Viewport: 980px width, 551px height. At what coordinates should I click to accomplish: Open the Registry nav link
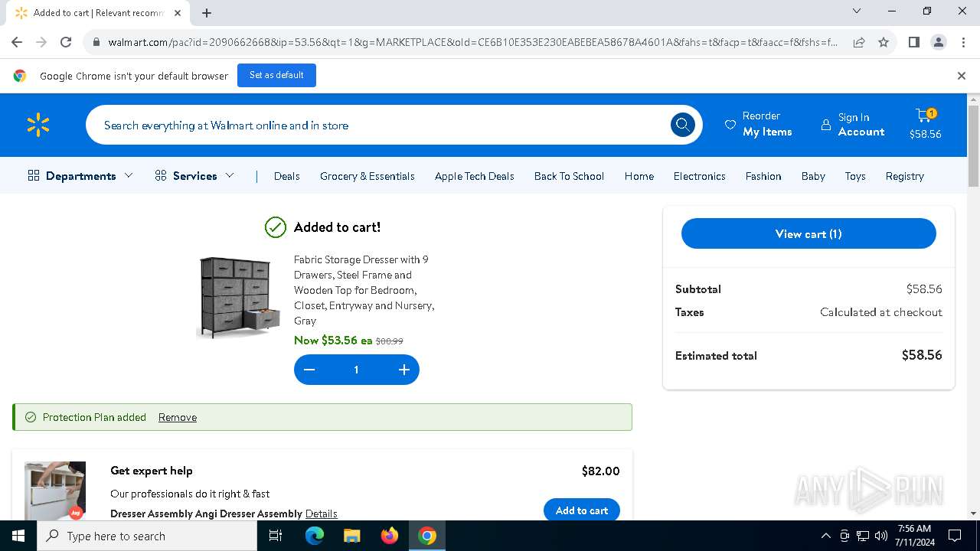point(905,176)
